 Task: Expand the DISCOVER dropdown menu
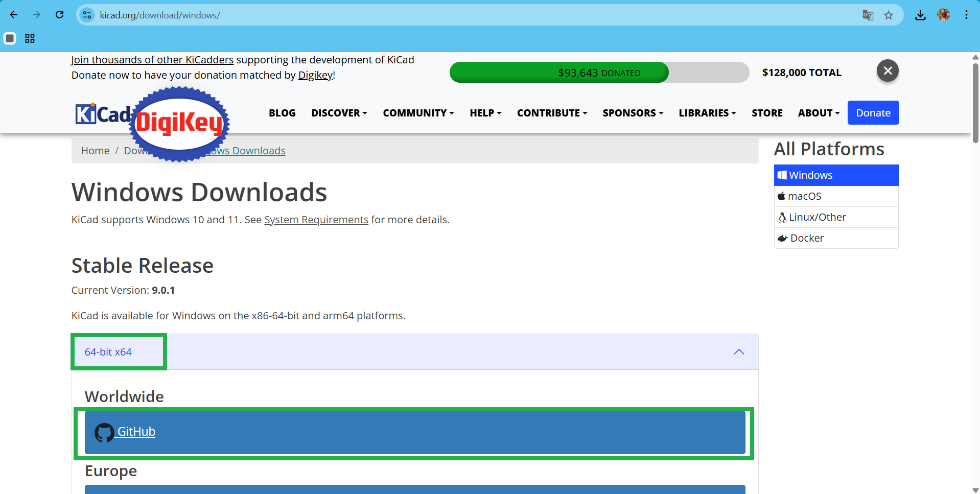tap(339, 113)
